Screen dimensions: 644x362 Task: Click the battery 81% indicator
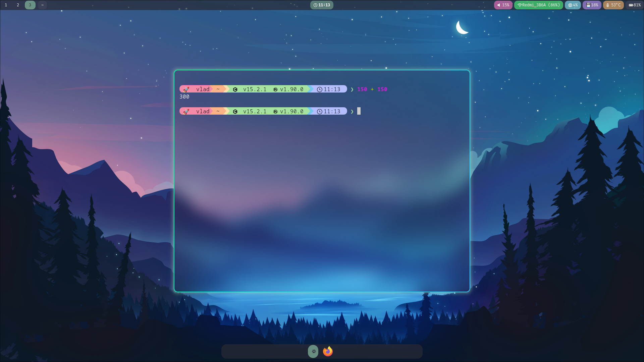634,5
